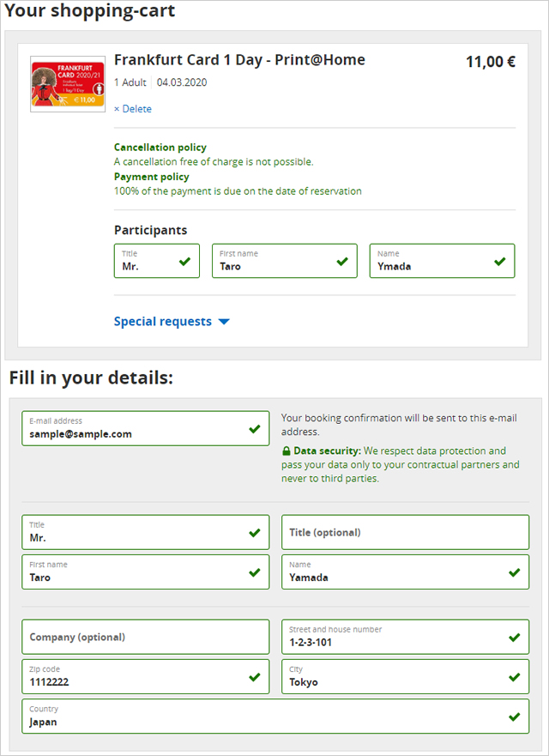Click the green checkmark in participant Name field
549x756 pixels.
[500, 261]
